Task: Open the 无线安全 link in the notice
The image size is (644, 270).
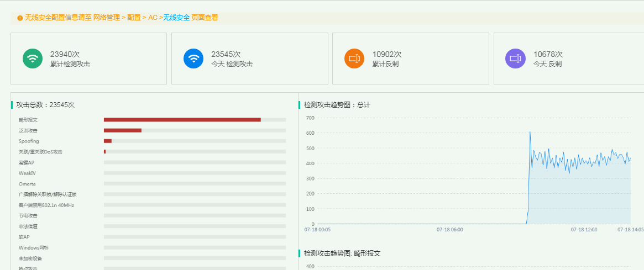Action: [176, 18]
